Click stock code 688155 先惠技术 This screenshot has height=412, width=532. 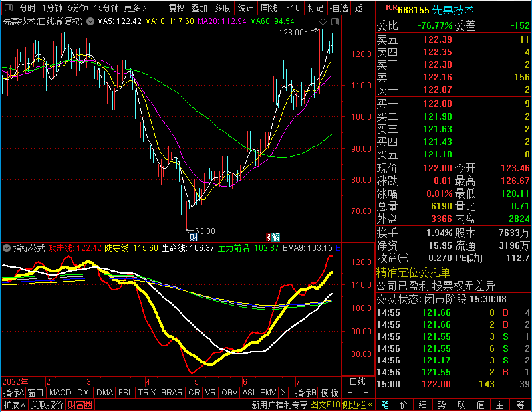436,10
